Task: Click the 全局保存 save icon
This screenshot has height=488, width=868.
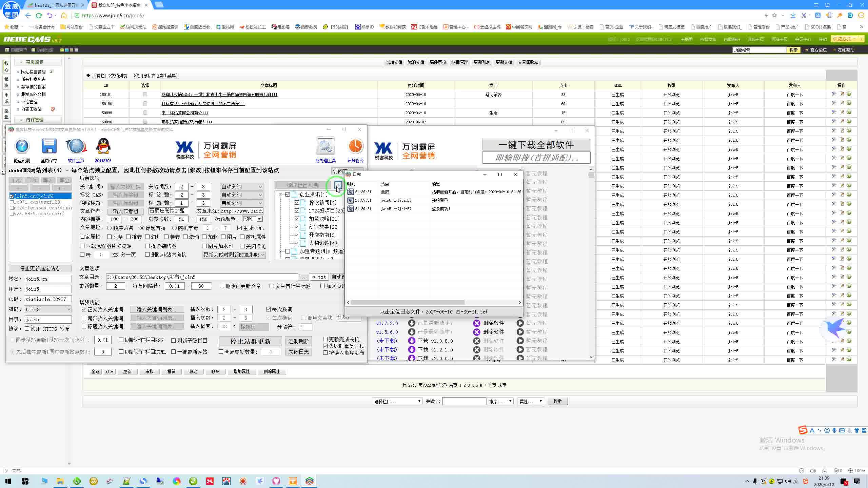Action: [x=48, y=146]
